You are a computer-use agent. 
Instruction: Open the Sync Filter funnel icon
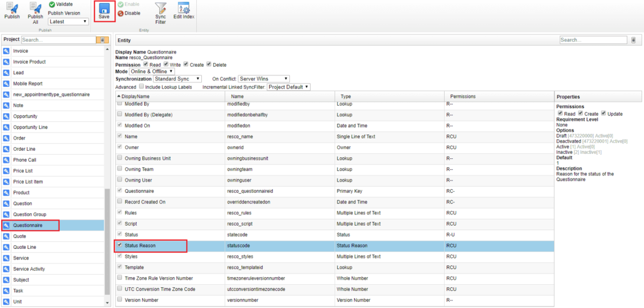click(160, 8)
